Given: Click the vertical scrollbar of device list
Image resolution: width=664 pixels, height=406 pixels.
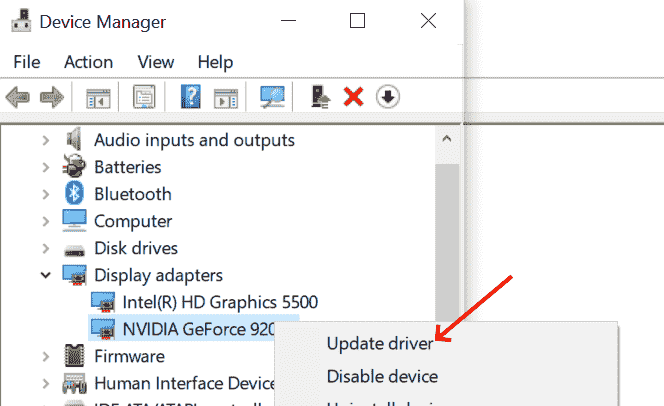Looking at the screenshot, I should tap(450, 230).
